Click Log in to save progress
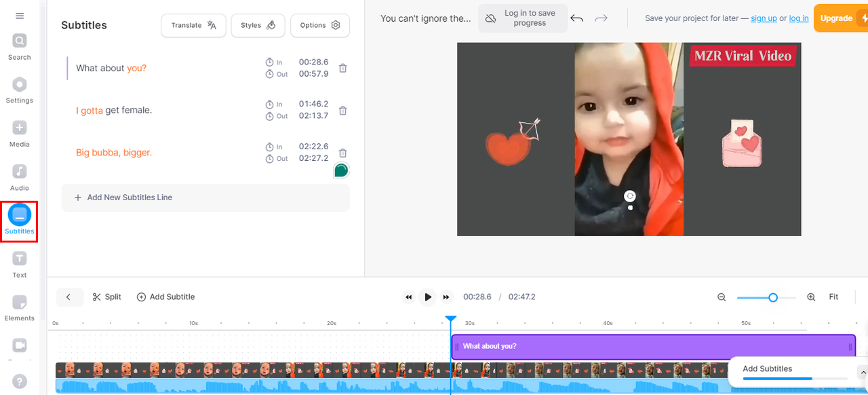 (x=523, y=18)
